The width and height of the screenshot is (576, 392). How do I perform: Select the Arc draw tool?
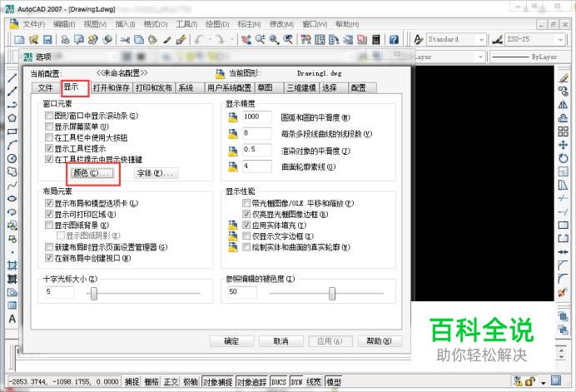(12, 145)
